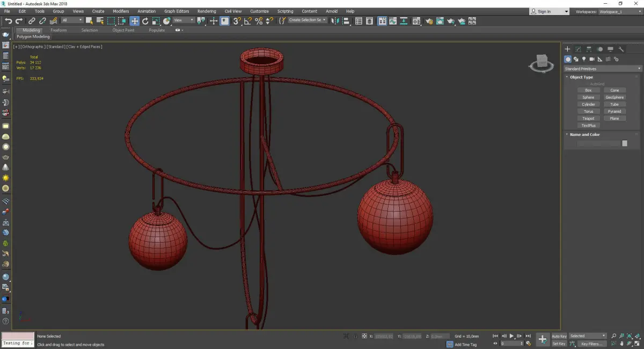Click the object color swatch in Name and Color
This screenshot has height=349, width=644.
pos(624,143)
